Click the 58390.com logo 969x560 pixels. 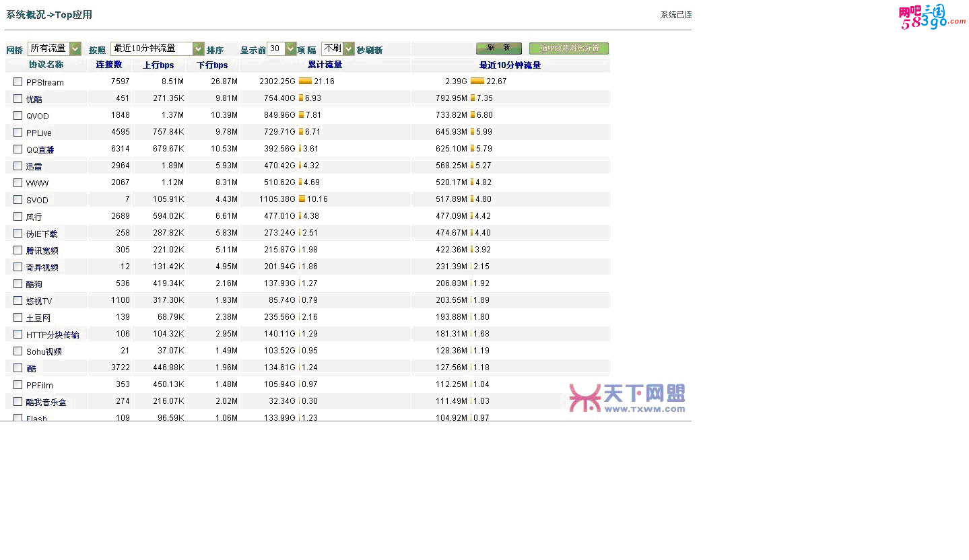click(932, 17)
